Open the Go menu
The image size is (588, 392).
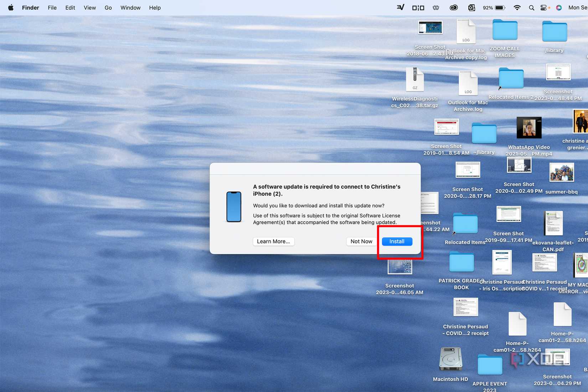(108, 7)
